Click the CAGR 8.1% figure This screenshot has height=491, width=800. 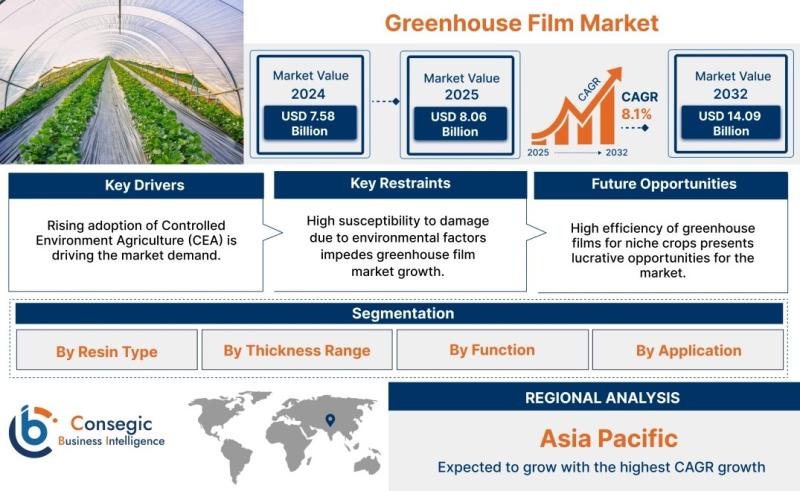[x=639, y=105]
